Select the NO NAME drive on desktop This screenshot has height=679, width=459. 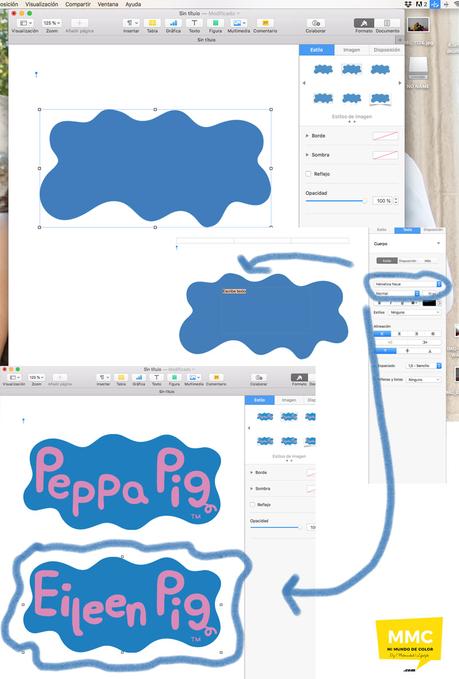[418, 72]
